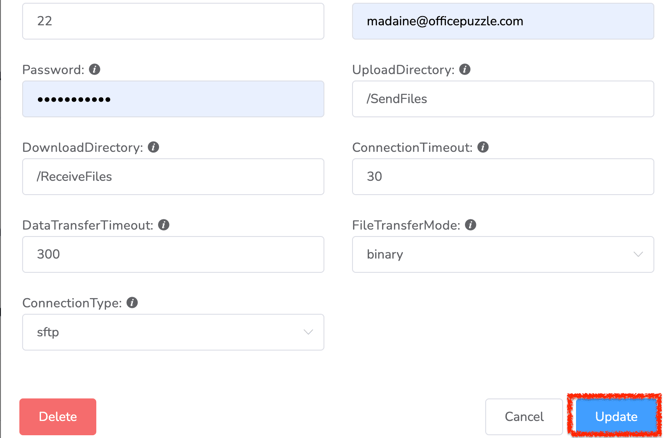Click the UploadDirectory field containing /SendFiles

click(502, 99)
